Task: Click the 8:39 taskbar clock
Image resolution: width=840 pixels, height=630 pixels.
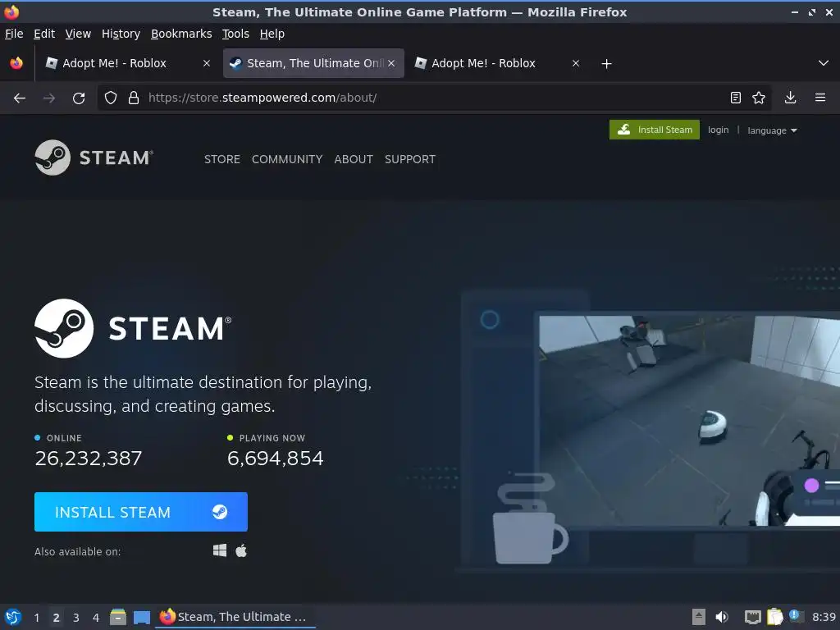Action: [824, 617]
